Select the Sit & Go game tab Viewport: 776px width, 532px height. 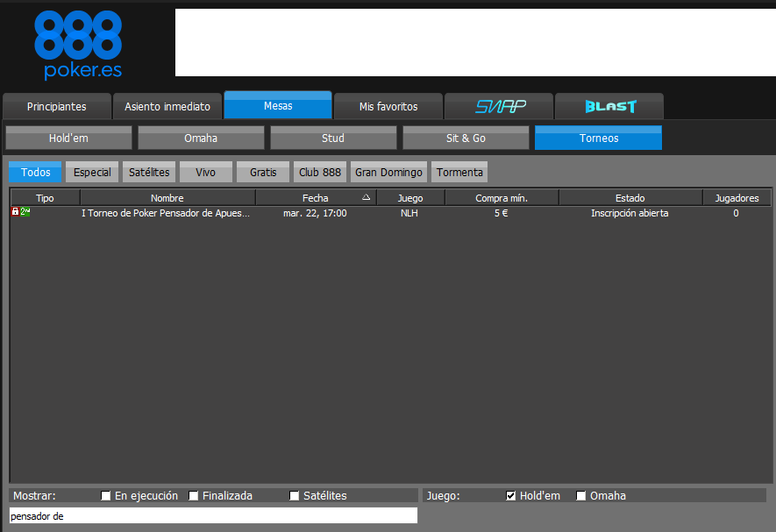click(466, 138)
